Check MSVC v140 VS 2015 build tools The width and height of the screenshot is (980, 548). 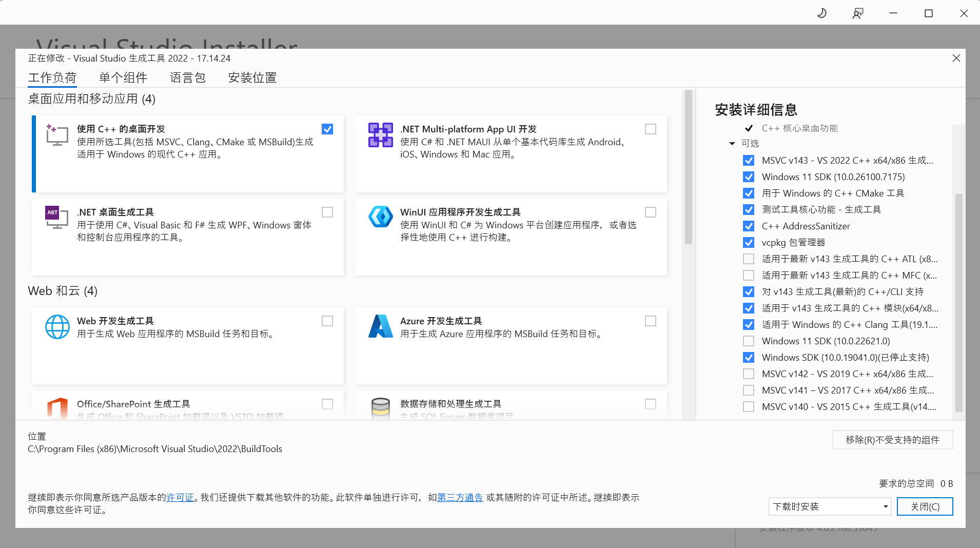click(749, 407)
